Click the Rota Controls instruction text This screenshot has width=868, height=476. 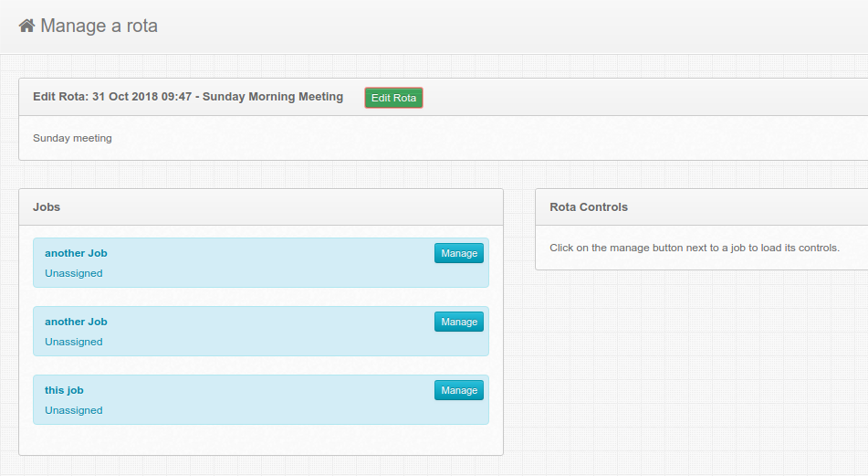pyautogui.click(x=695, y=248)
